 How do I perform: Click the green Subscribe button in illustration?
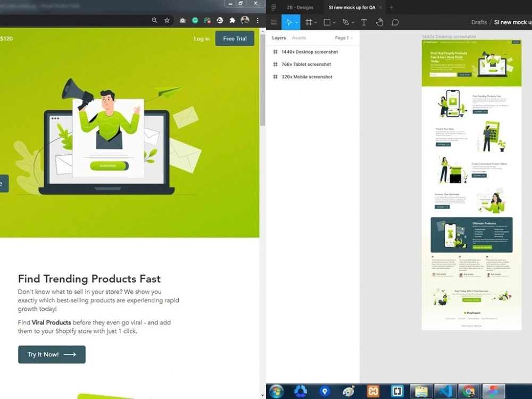(x=109, y=166)
